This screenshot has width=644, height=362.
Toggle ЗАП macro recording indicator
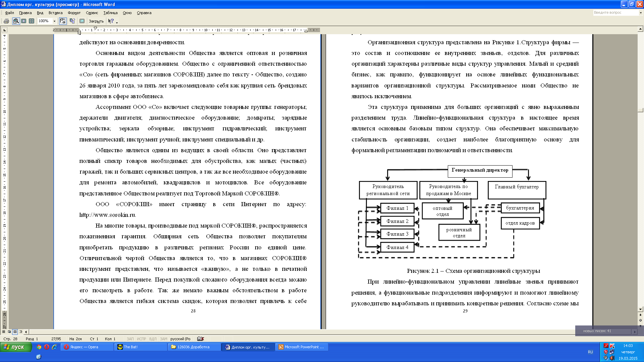(130, 339)
